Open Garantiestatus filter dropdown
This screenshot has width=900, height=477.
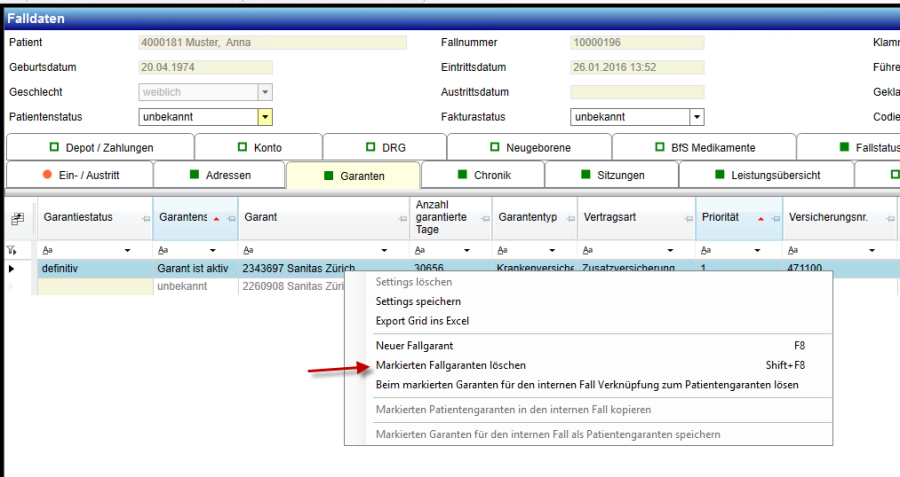point(127,250)
